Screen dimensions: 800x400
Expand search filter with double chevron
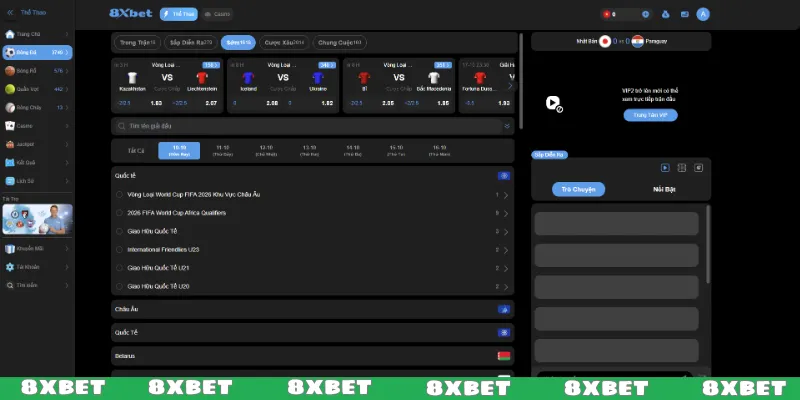pos(507,126)
